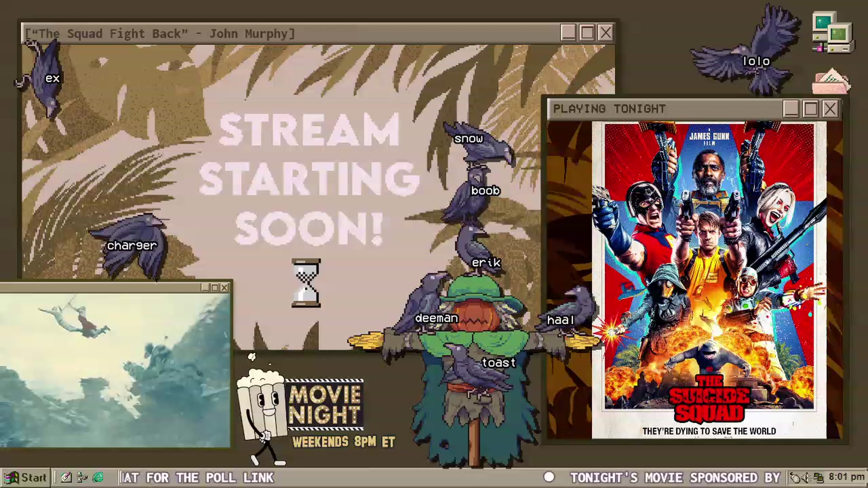Open the computers desktop icon at top right
The height and width of the screenshot is (488, 868).
coord(833,33)
